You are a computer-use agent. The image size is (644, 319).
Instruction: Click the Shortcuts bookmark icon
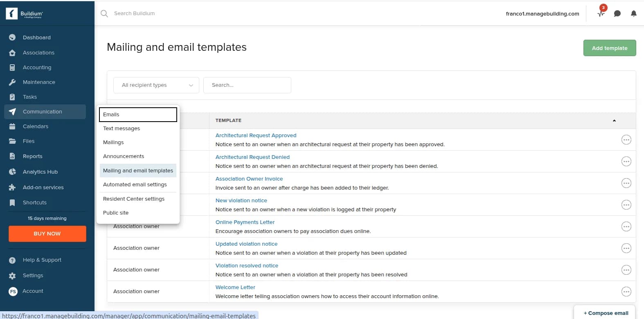[12, 202]
